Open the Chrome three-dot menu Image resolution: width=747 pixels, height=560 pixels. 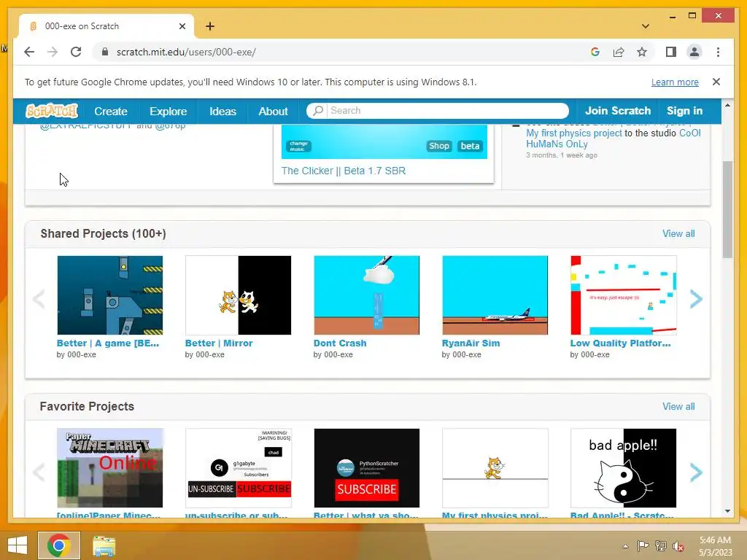718,52
